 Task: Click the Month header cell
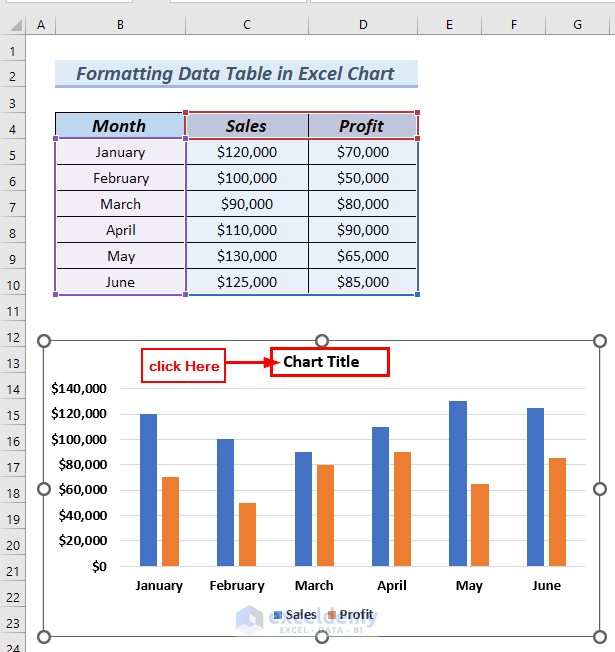(120, 126)
